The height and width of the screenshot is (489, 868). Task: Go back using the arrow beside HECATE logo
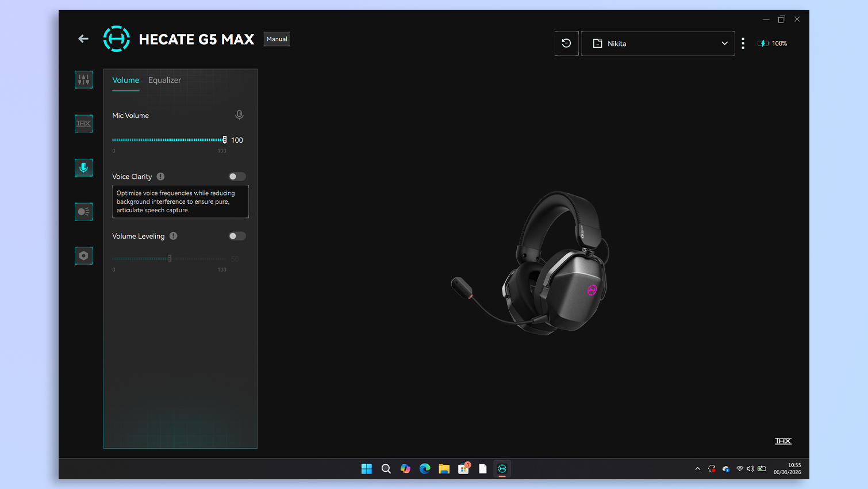tap(83, 39)
